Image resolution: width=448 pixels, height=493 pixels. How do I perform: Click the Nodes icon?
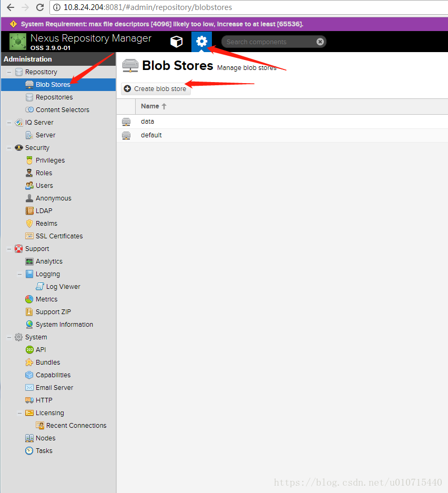(29, 438)
